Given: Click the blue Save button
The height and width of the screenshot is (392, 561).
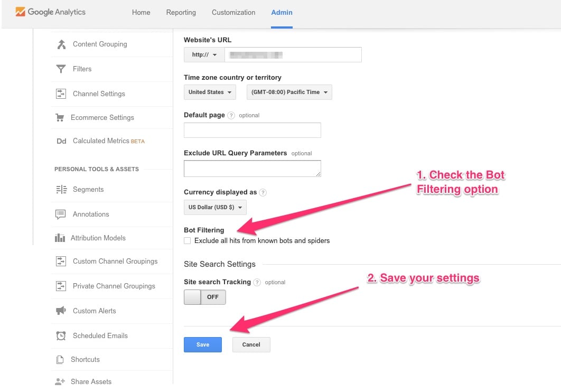Looking at the screenshot, I should coord(203,345).
